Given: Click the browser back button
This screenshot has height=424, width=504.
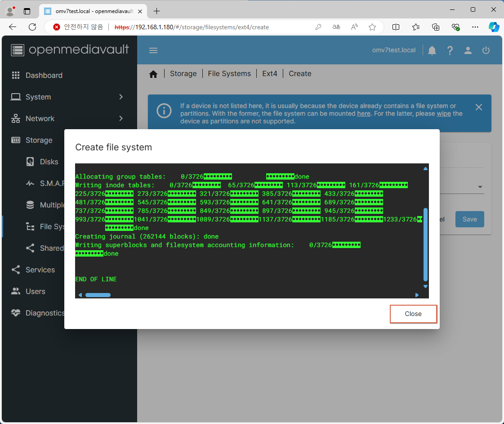Looking at the screenshot, I should (13, 27).
